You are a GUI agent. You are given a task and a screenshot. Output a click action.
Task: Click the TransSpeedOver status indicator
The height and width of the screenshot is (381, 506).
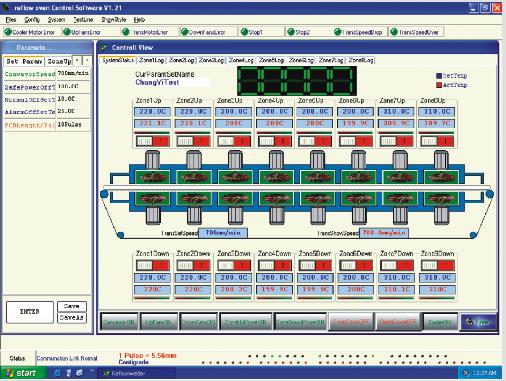[x=394, y=32]
